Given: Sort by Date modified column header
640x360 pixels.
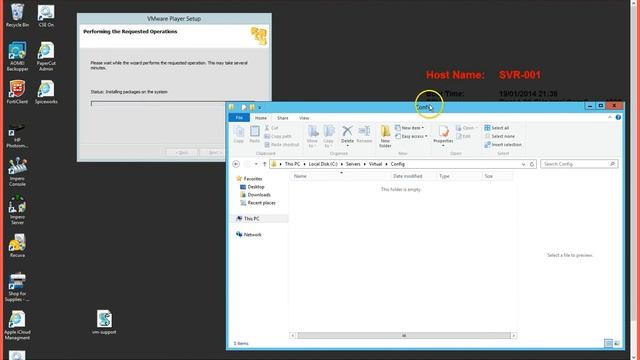Looking at the screenshot, I should 413,176.
